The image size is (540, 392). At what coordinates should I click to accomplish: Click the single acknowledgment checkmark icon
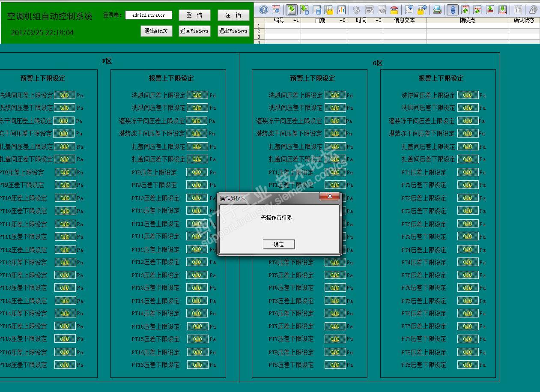click(x=370, y=9)
